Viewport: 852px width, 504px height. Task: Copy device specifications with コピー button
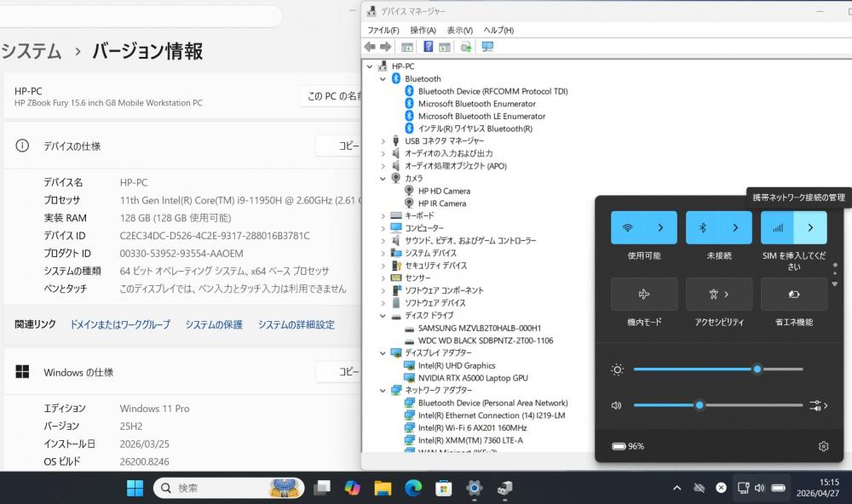click(339, 146)
